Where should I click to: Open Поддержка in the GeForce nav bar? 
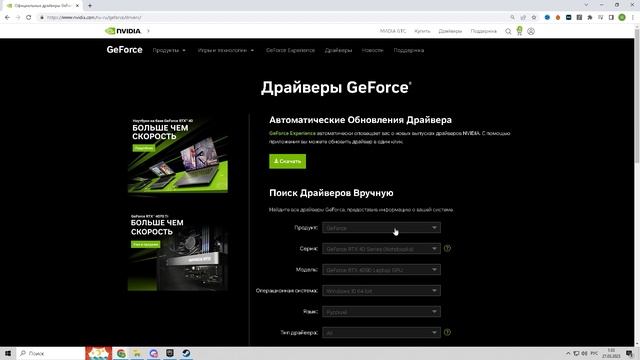tap(409, 50)
